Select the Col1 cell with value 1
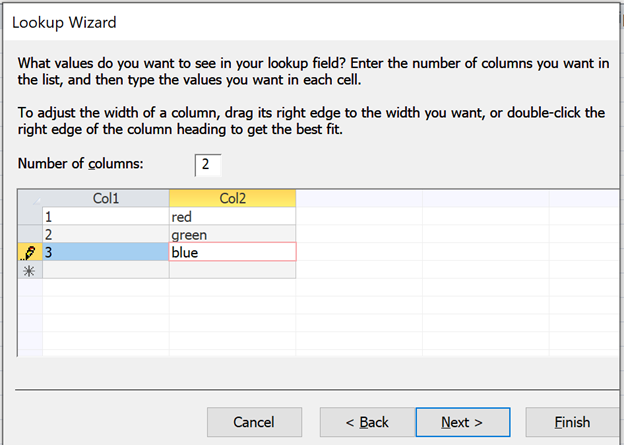Viewport: 624px width, 445px height. 106,216
